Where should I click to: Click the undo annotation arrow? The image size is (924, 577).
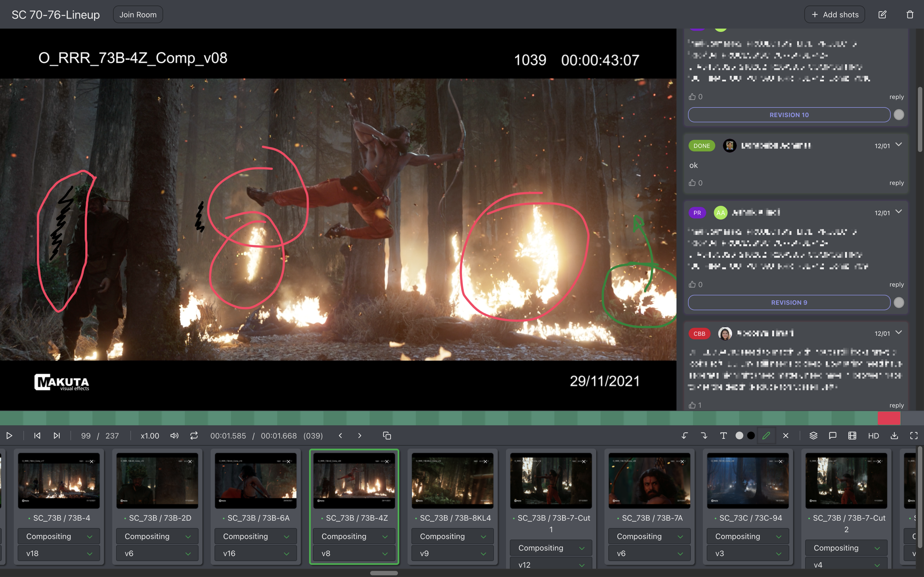[685, 435]
